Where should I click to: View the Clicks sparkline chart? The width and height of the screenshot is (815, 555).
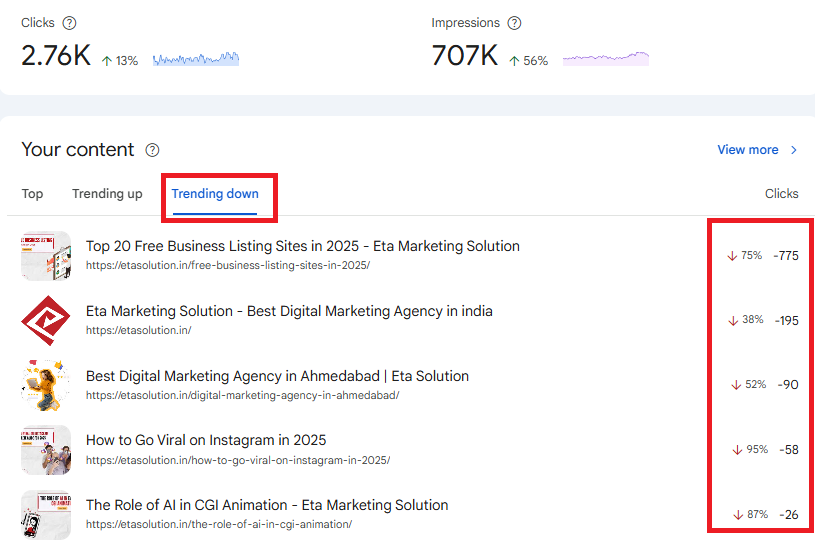tap(196, 58)
